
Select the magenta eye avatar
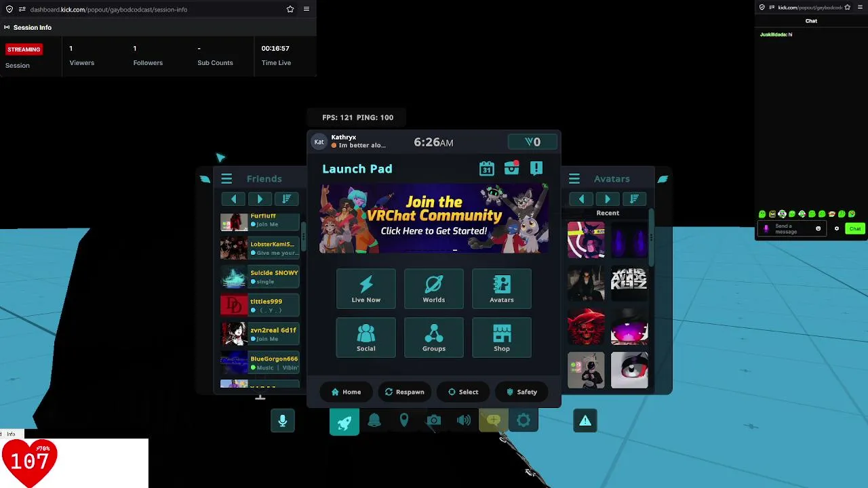click(629, 327)
